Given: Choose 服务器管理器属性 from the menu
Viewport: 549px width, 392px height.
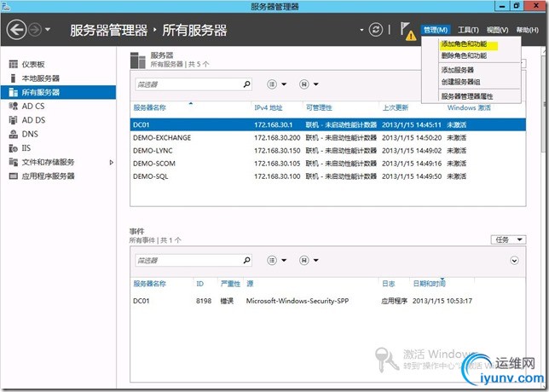Looking at the screenshot, I should 466,96.
